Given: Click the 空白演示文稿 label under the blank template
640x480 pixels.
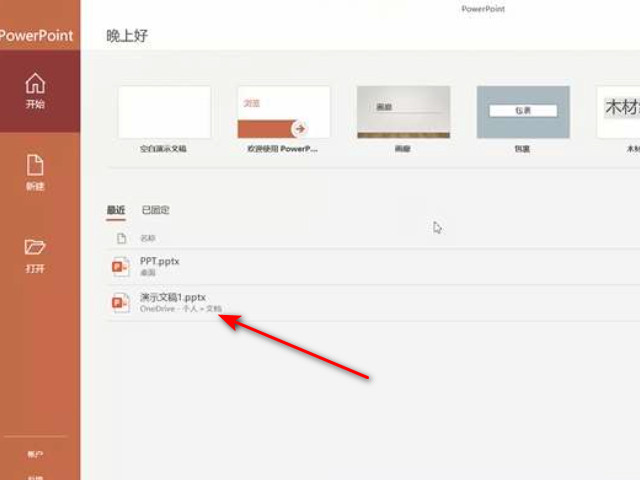Looking at the screenshot, I should [x=163, y=149].
